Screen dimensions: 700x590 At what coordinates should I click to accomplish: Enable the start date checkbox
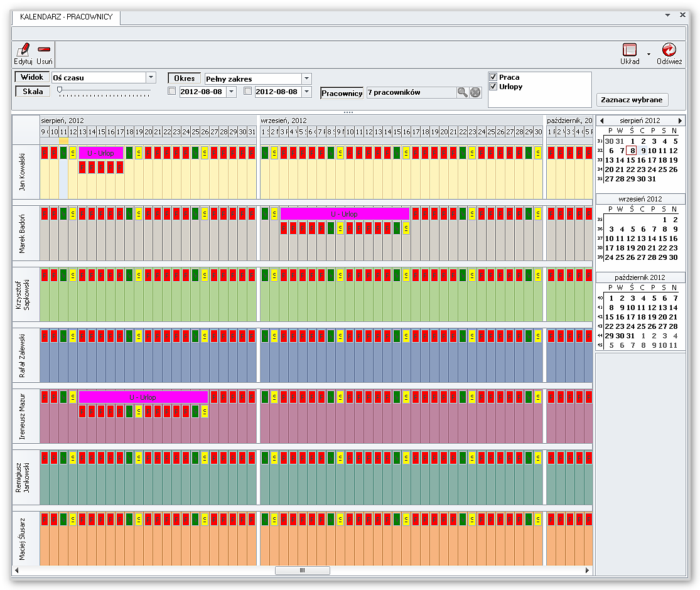point(172,92)
